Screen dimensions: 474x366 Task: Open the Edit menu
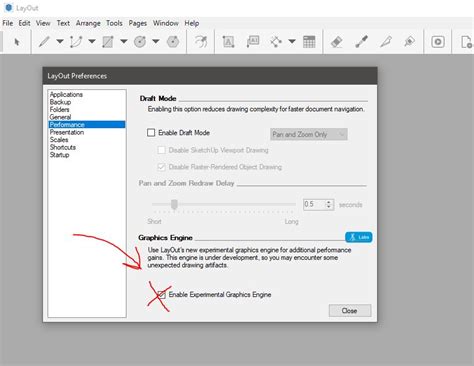[24, 23]
